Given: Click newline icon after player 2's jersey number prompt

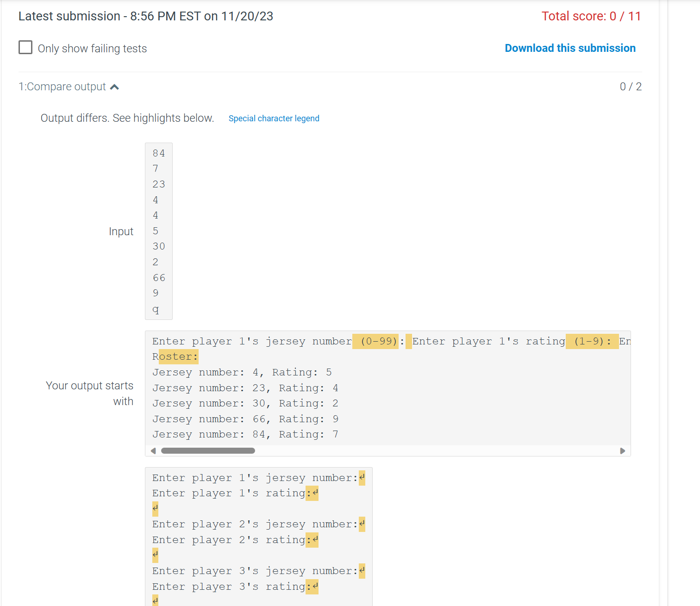Looking at the screenshot, I should point(362,524).
